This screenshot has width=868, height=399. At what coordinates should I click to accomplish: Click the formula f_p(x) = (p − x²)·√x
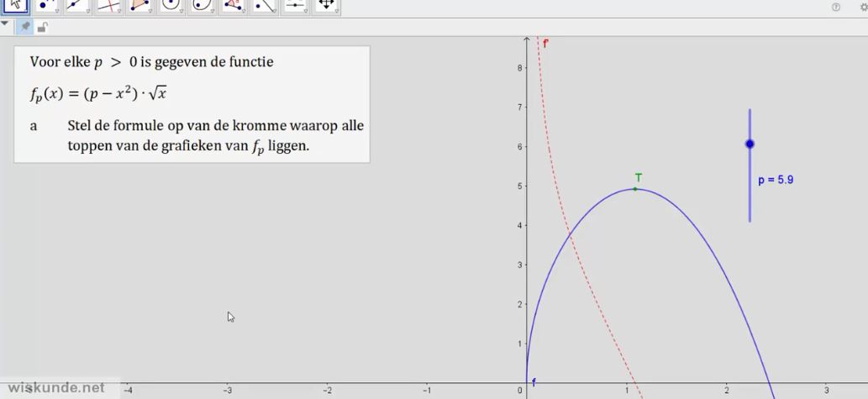point(98,94)
